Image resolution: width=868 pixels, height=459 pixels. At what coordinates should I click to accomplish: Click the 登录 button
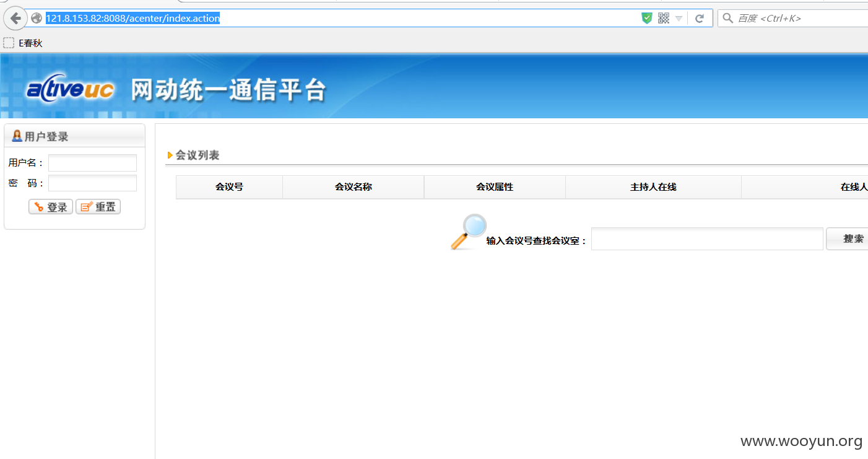pos(51,207)
